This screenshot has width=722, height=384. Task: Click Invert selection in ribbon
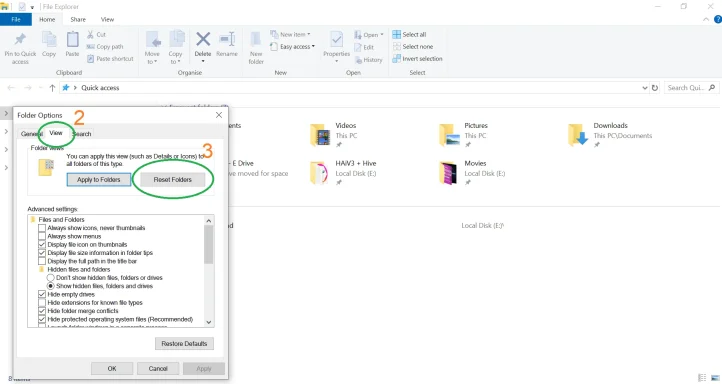(x=417, y=58)
